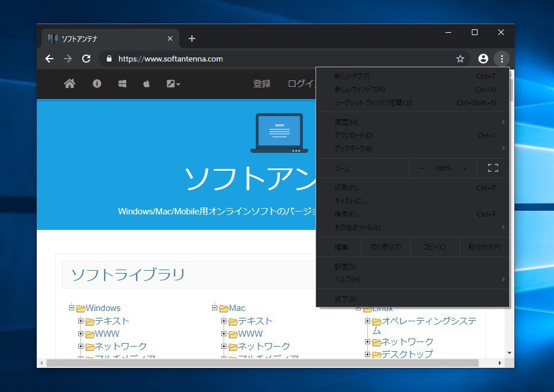Open the 登録 link in navbar

tap(261, 84)
